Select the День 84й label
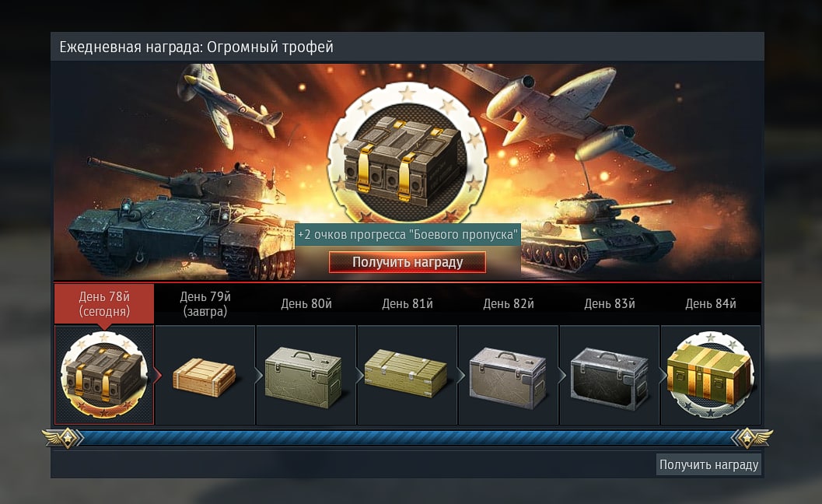Viewport: 822px width, 504px height. tap(711, 303)
